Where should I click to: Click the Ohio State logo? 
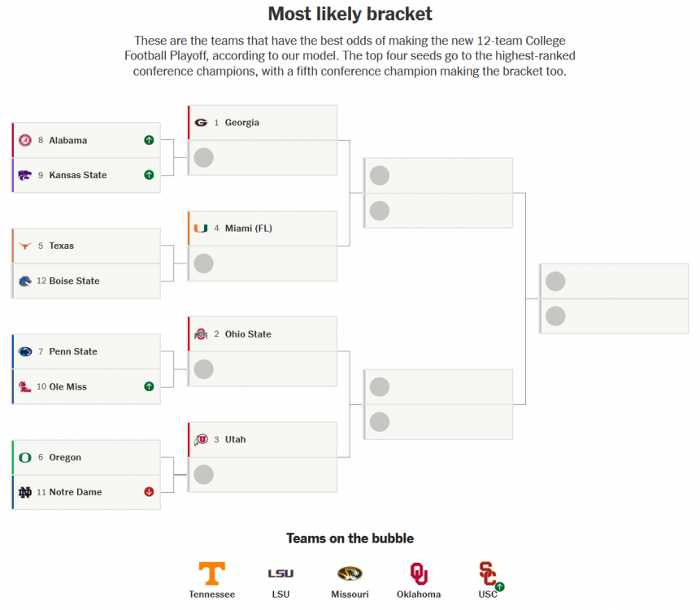tap(201, 334)
